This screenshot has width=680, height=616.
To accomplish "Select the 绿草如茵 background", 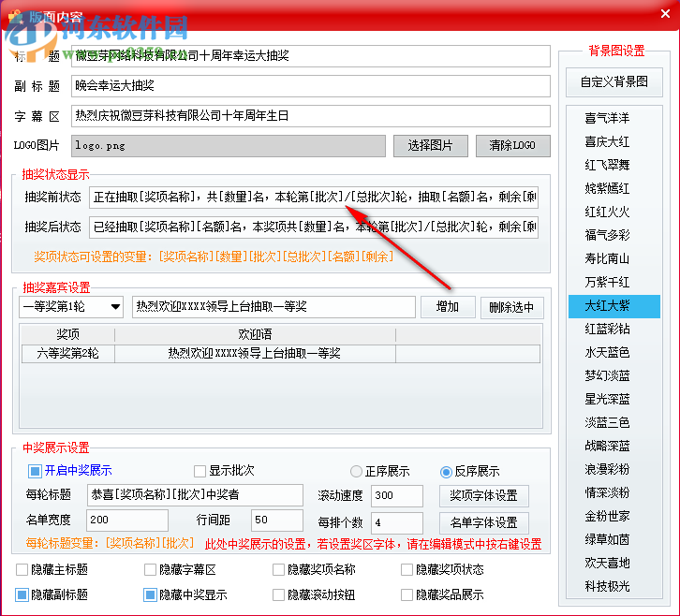I will click(614, 539).
